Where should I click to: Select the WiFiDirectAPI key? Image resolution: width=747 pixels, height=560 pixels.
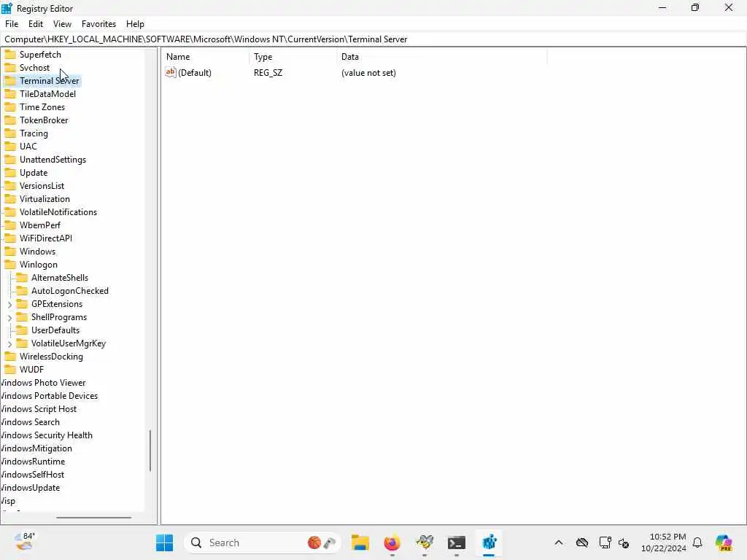click(x=46, y=238)
